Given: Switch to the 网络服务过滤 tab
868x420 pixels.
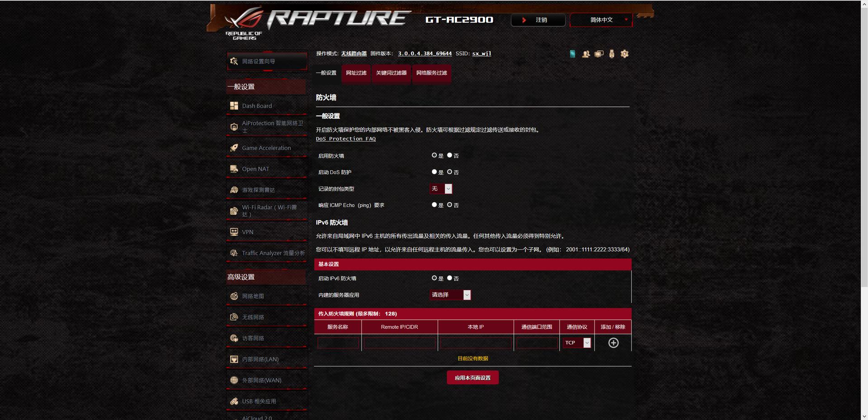Looking at the screenshot, I should [431, 73].
